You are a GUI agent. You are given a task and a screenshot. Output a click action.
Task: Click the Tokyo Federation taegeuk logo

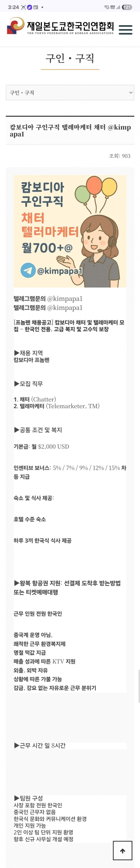14,27
